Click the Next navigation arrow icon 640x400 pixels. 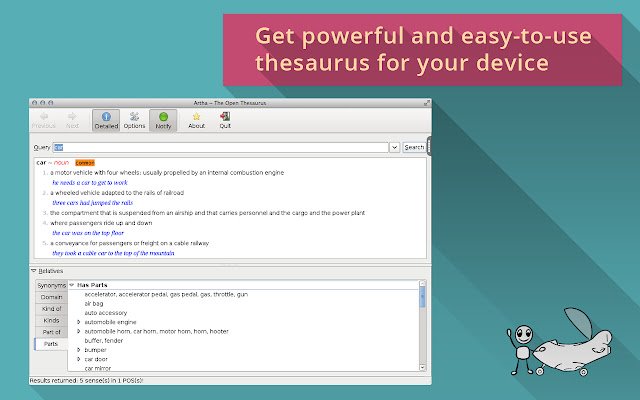pyautogui.click(x=72, y=117)
